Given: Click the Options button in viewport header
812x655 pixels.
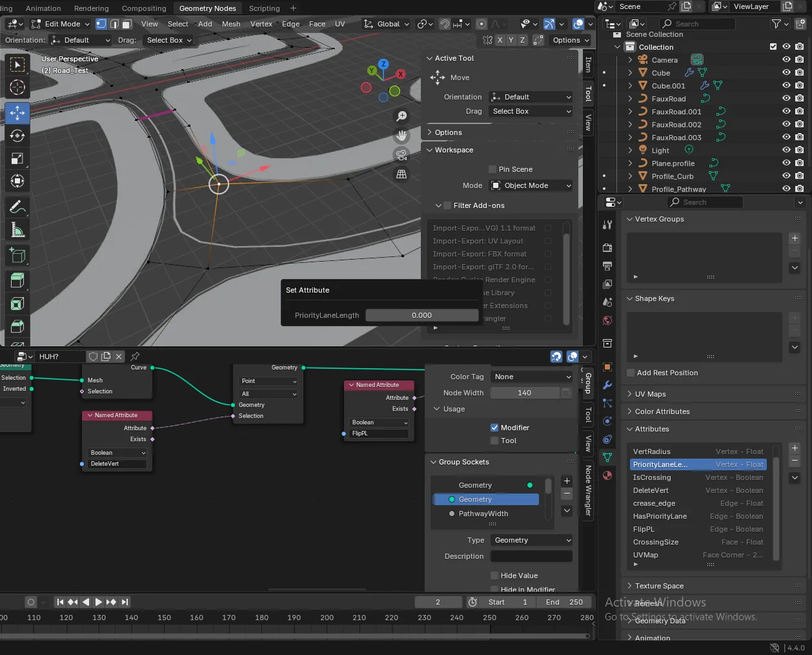Looking at the screenshot, I should (571, 40).
